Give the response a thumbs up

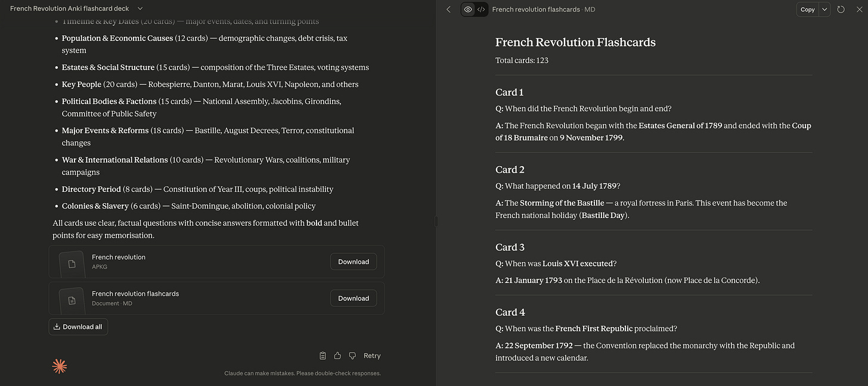[x=337, y=356]
